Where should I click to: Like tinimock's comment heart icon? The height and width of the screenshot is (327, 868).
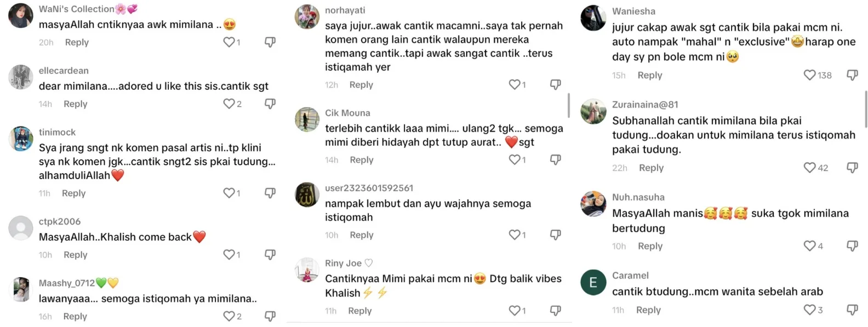(x=229, y=193)
